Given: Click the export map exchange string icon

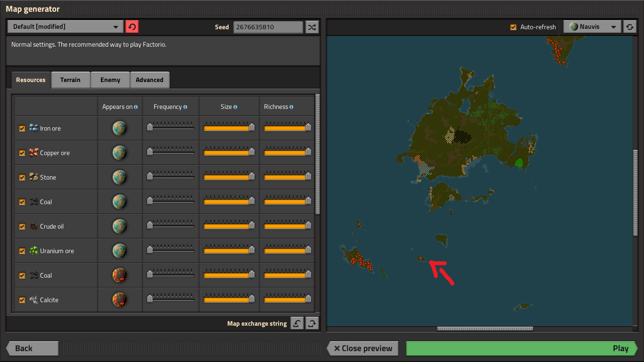Looking at the screenshot, I should [312, 323].
